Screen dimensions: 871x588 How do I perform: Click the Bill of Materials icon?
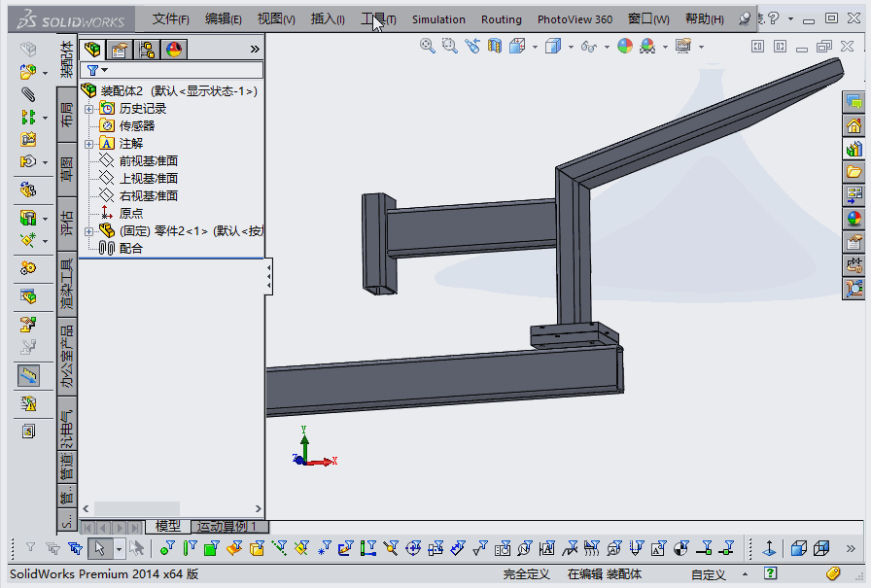[x=28, y=296]
